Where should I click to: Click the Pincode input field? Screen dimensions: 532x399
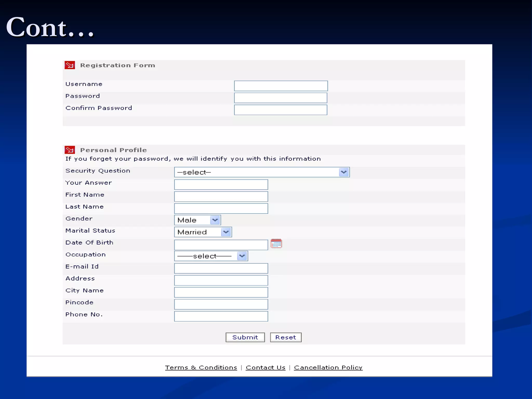221,304
